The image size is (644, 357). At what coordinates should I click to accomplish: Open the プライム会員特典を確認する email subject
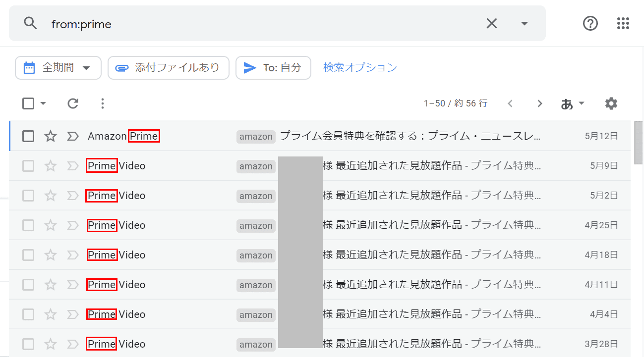410,136
